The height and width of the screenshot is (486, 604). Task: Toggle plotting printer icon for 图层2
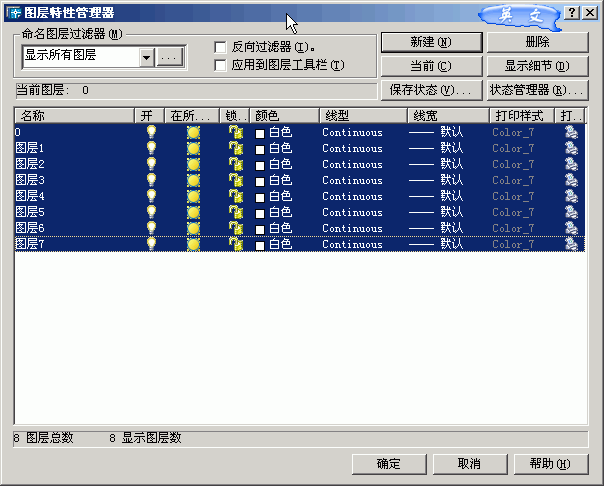[x=572, y=164]
